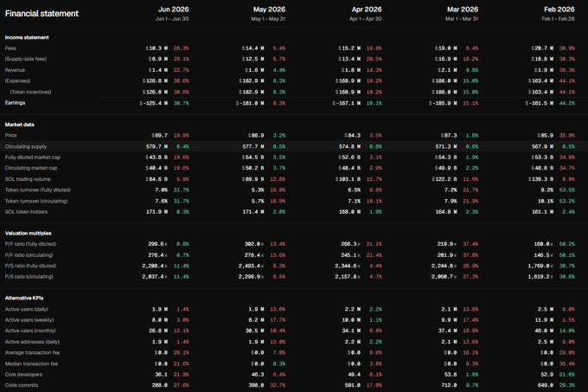Screen dimensions: 588x392
Task: Click Feb 1 - Feb 28 date range
Action: click(x=558, y=19)
